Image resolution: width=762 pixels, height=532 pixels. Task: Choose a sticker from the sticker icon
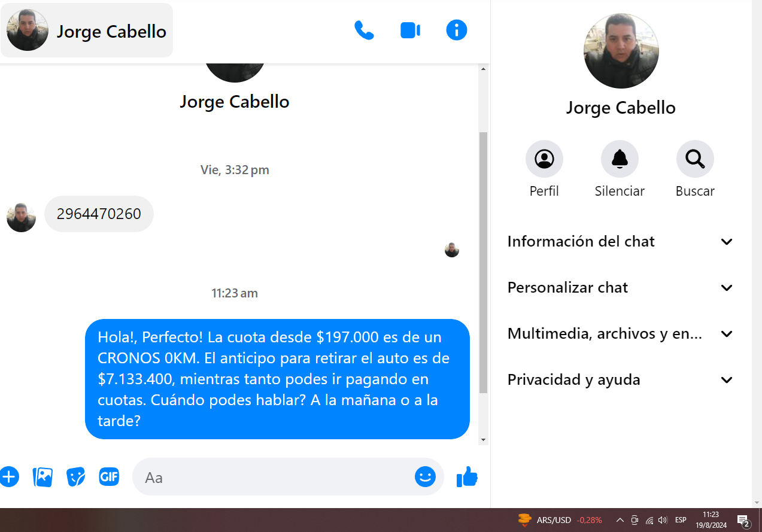tap(75, 477)
